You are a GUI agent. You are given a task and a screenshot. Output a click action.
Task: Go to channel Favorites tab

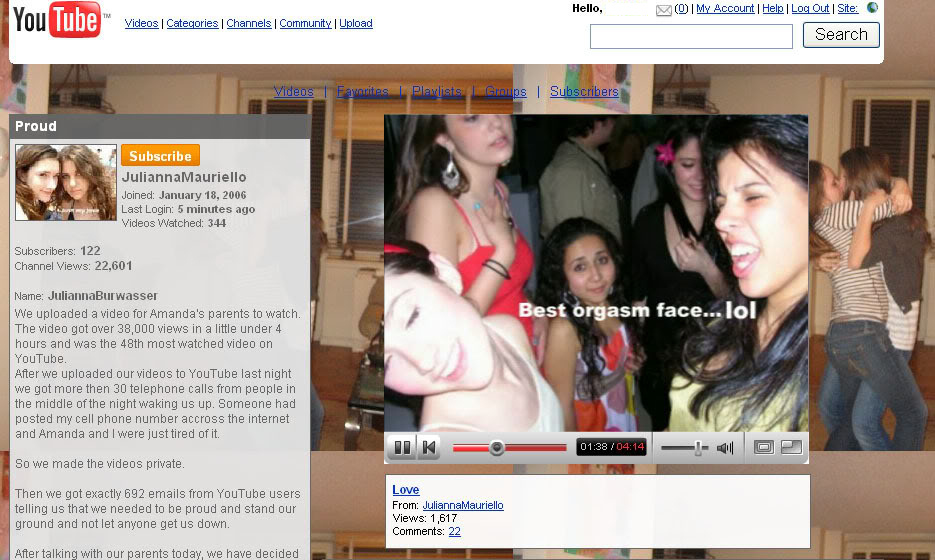coord(362,91)
